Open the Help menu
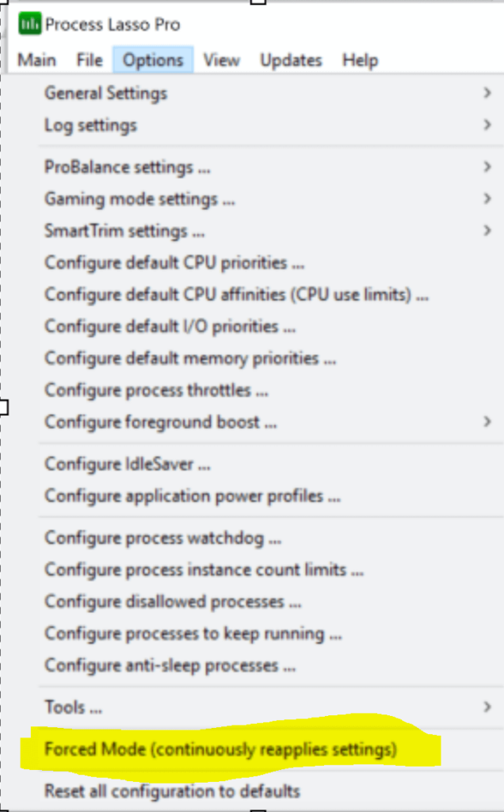The image size is (504, 812). (x=360, y=59)
